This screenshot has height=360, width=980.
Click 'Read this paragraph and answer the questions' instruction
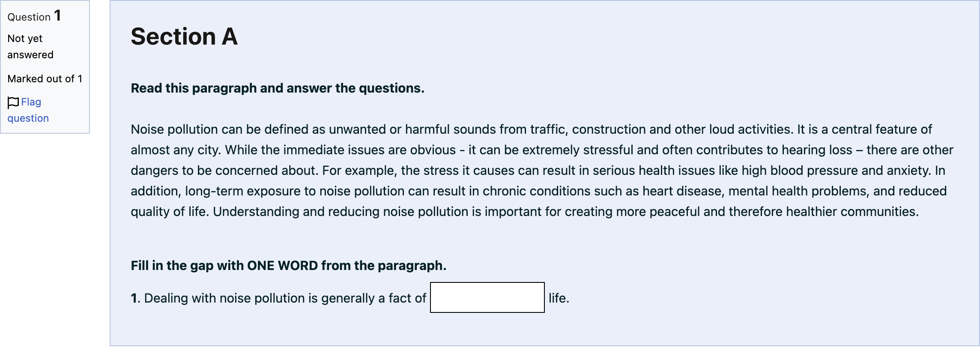278,88
